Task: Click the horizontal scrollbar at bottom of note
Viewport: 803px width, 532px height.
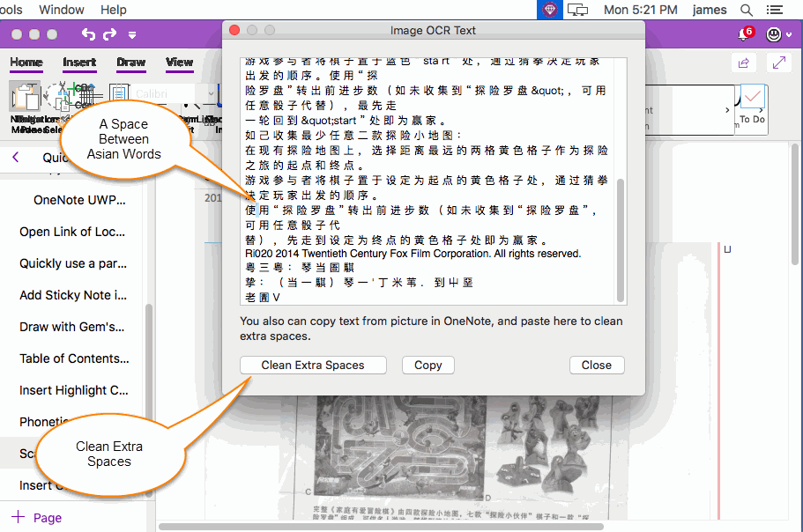Action: [x=381, y=527]
